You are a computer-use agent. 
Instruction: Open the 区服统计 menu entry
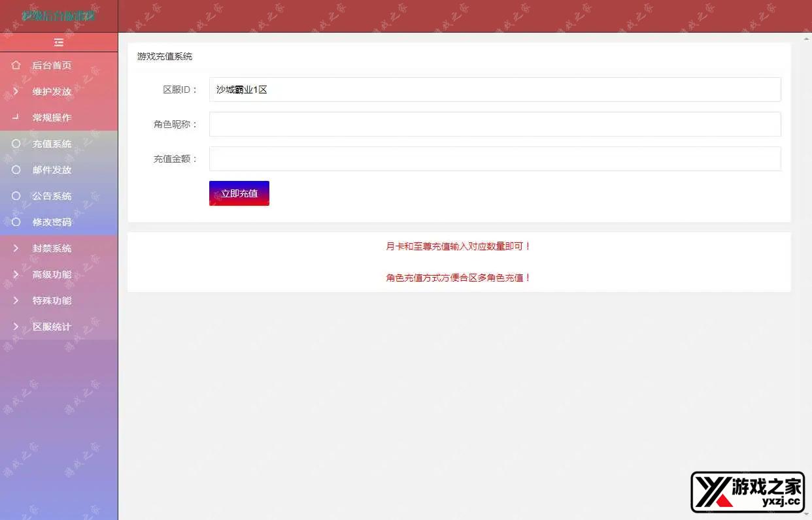coord(52,327)
